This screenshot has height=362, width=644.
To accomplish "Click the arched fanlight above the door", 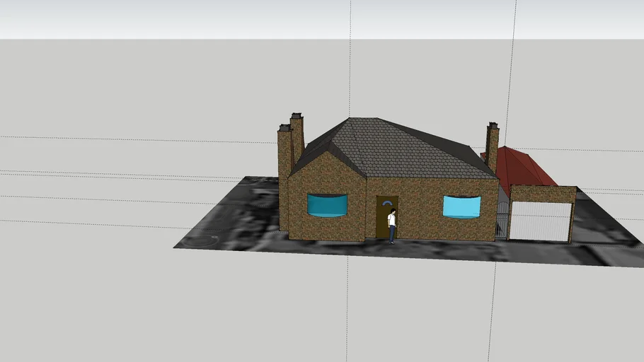I will click(386, 203).
